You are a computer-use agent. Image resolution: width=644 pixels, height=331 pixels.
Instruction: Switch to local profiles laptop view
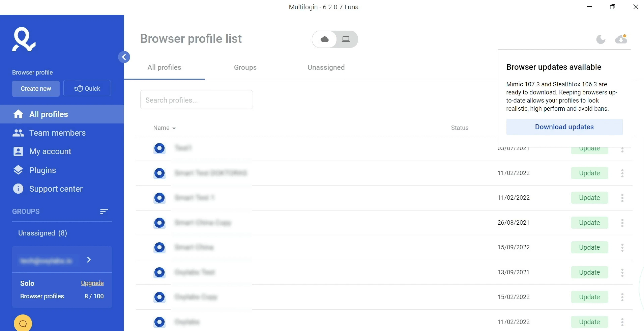pos(346,39)
